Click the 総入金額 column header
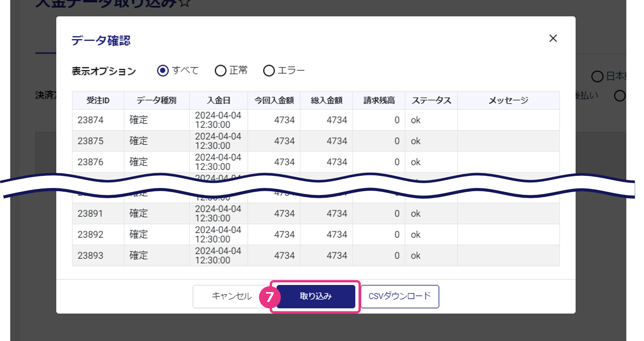644x341 pixels. coord(326,100)
